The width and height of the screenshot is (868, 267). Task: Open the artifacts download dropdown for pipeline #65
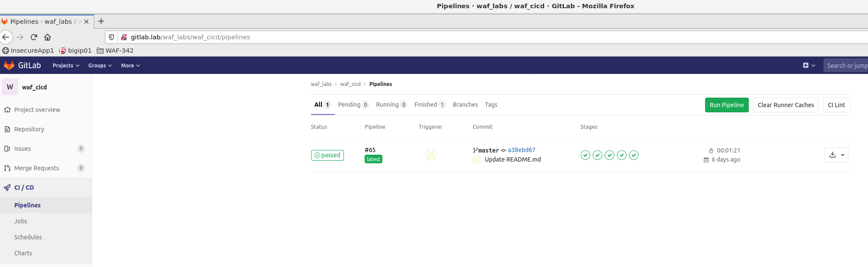(836, 155)
